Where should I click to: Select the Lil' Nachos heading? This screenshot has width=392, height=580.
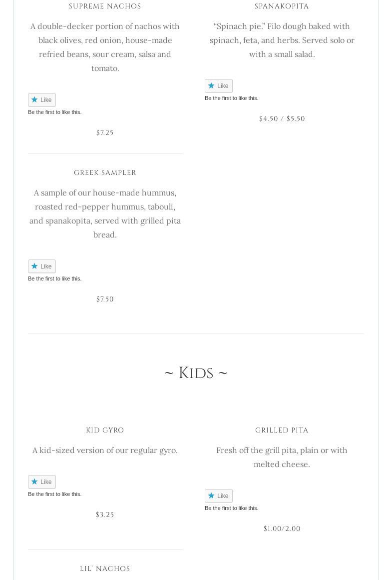(x=105, y=569)
